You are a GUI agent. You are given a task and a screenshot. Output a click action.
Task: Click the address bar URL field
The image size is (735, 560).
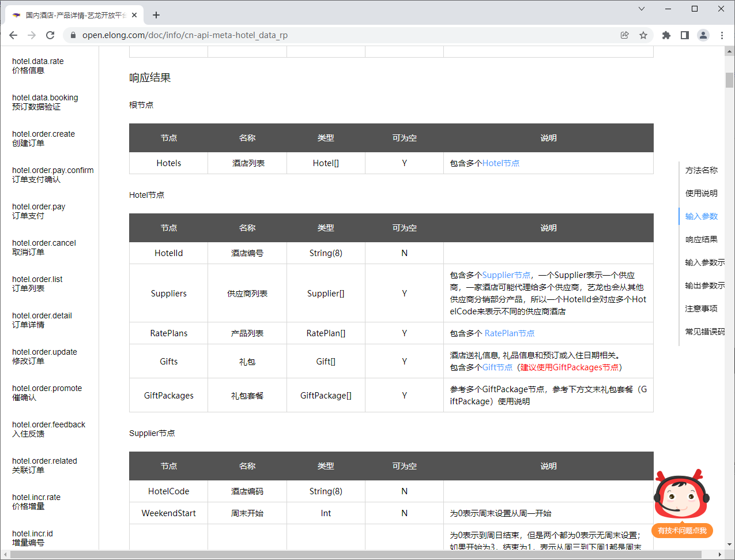(x=346, y=35)
